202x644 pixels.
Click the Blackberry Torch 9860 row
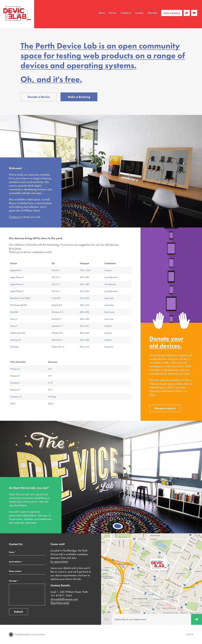(x=70, y=298)
